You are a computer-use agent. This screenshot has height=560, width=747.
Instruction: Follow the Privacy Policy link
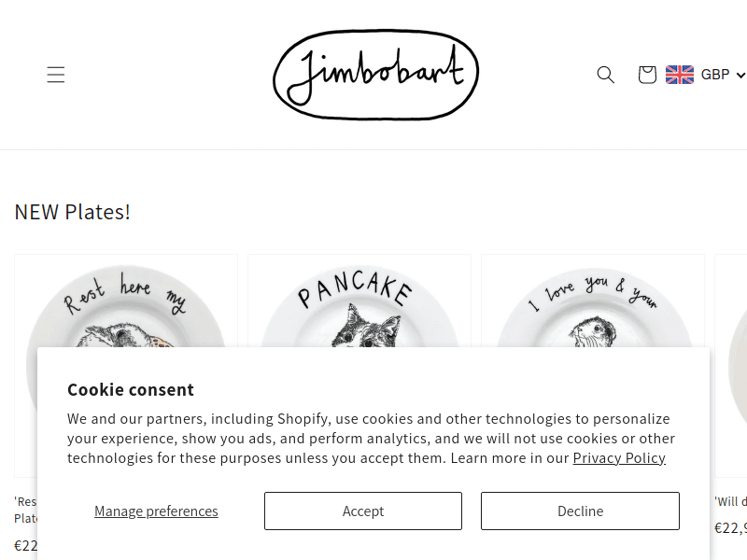(619, 458)
